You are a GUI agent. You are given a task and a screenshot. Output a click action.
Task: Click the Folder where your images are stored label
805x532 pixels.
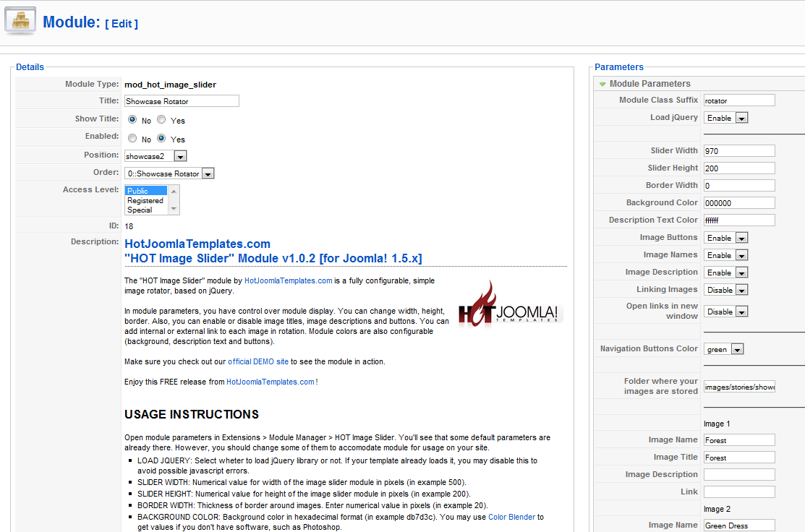click(x=661, y=386)
